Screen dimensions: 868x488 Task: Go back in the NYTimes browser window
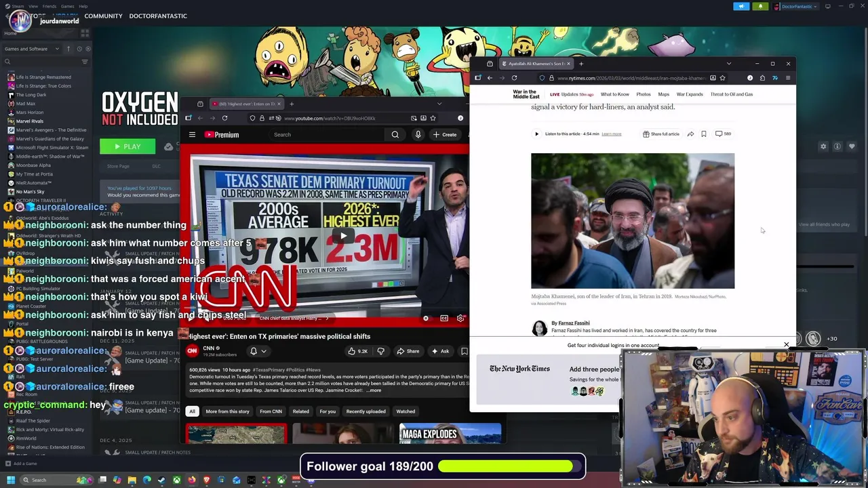click(490, 78)
